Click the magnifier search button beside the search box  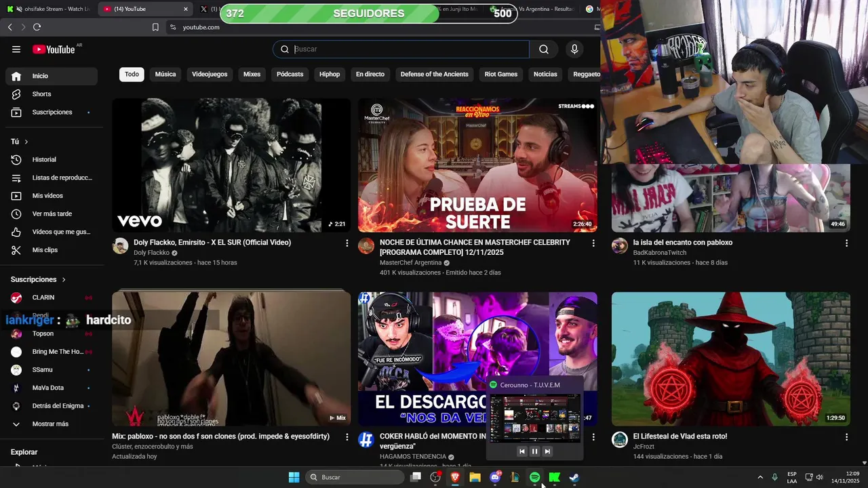click(x=544, y=49)
